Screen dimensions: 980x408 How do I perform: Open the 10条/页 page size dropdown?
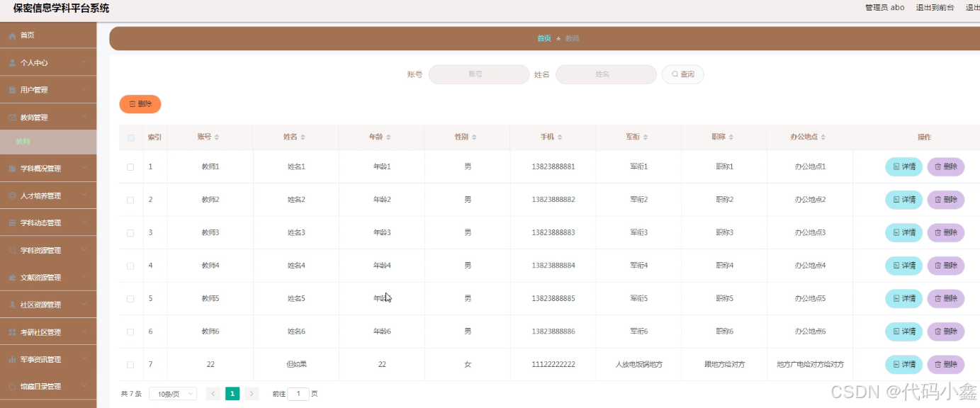click(173, 394)
